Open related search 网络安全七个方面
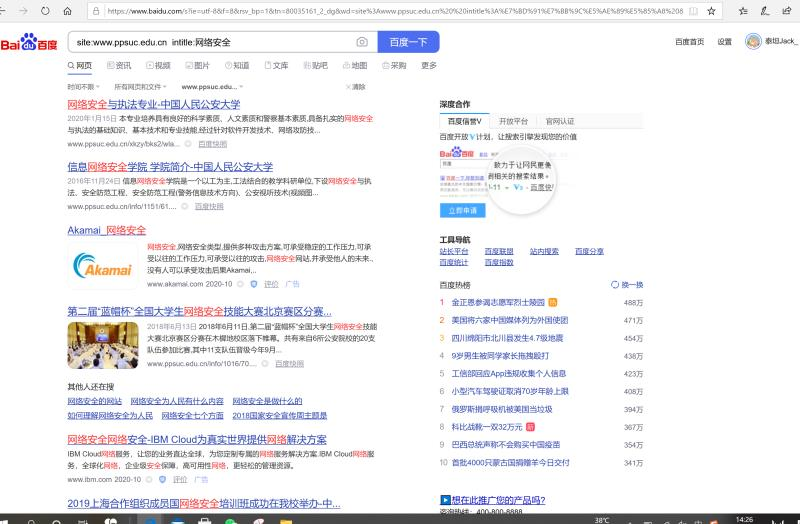800x524 pixels. click(x=192, y=415)
